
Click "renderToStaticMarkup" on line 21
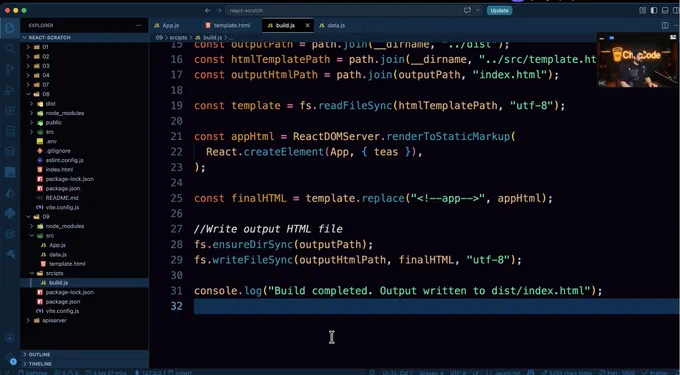(448, 137)
